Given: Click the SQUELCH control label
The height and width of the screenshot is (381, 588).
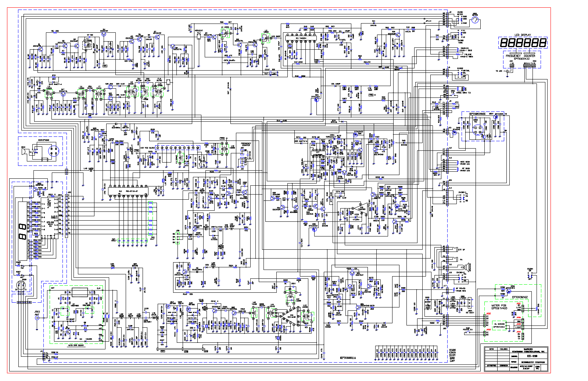Looking at the screenshot, I should [x=465, y=48].
